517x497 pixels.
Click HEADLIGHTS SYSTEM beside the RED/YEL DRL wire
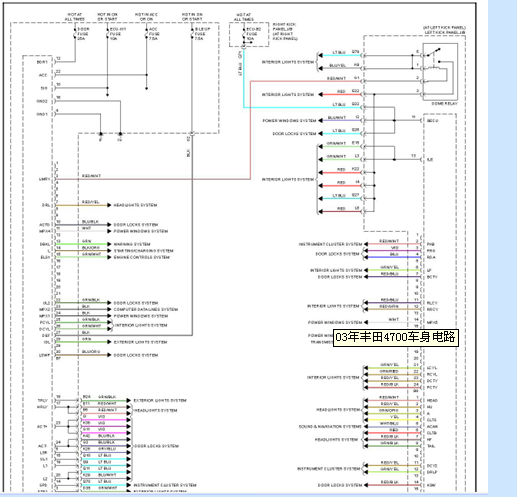(x=135, y=205)
